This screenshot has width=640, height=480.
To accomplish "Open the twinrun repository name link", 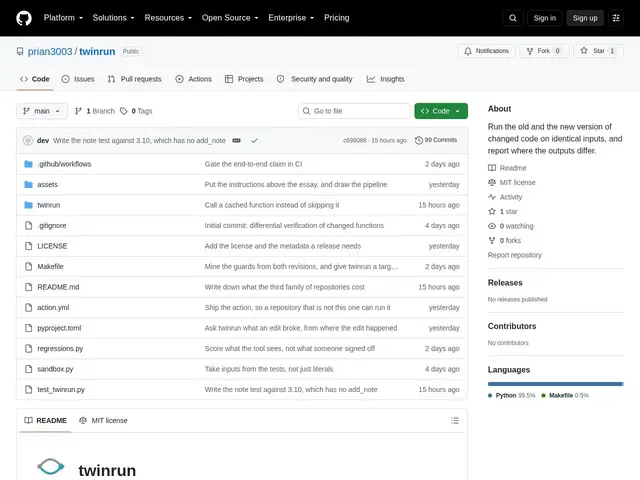I will click(x=97, y=51).
